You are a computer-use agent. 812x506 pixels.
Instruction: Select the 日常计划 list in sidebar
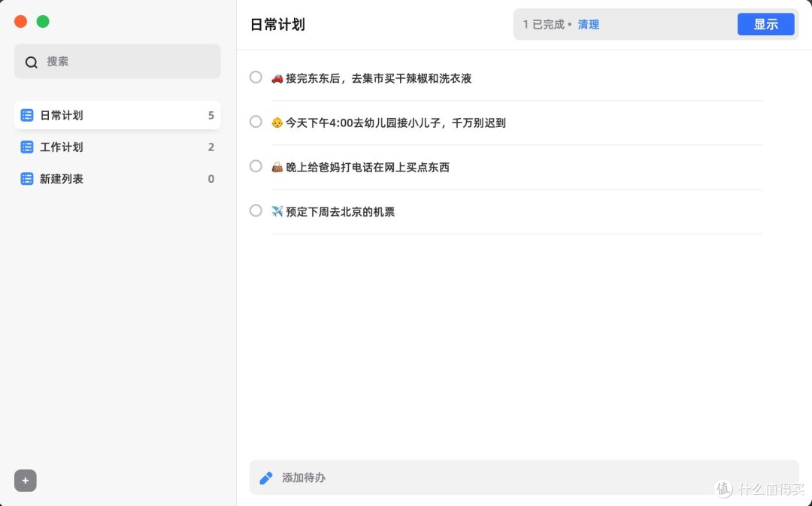tap(117, 115)
